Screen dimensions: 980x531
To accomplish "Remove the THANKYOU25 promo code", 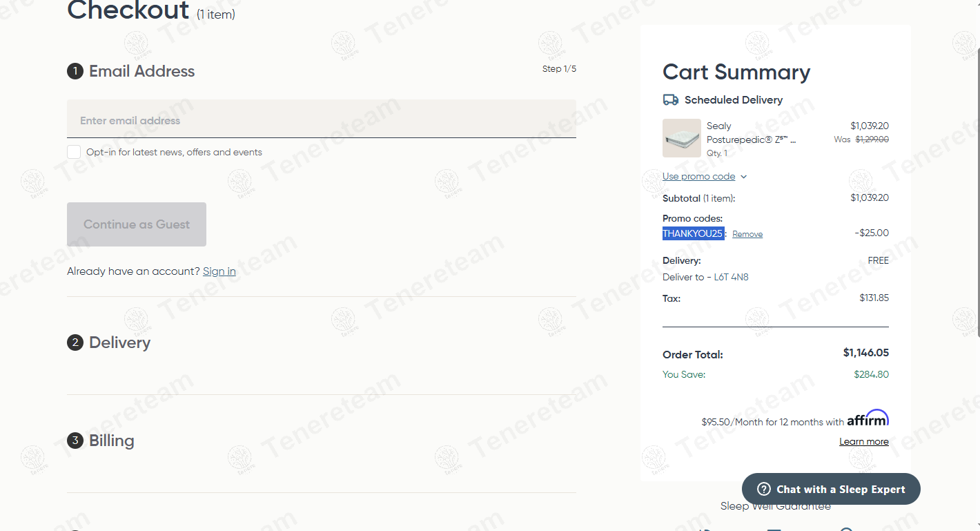I will pos(747,234).
